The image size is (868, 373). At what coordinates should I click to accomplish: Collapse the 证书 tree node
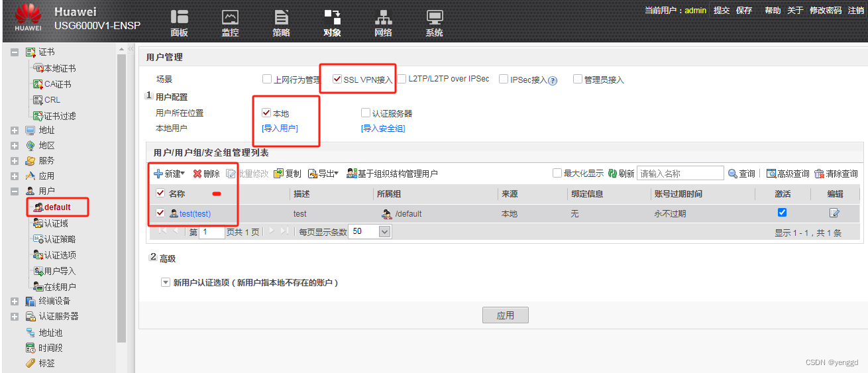(15, 52)
